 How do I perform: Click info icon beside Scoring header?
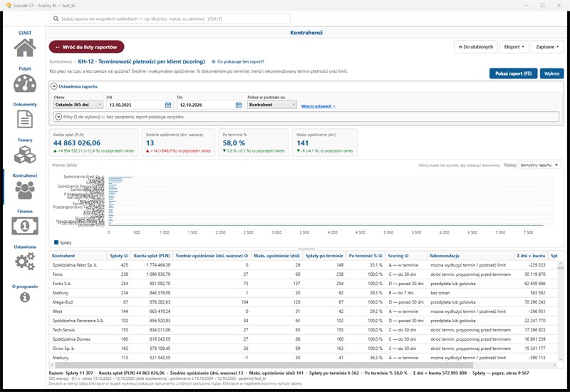pos(407,256)
